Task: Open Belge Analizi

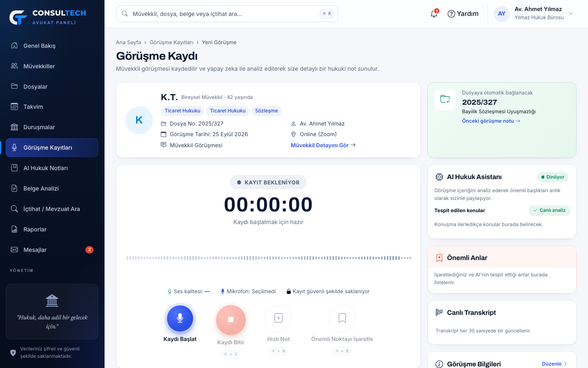Action: point(52,188)
